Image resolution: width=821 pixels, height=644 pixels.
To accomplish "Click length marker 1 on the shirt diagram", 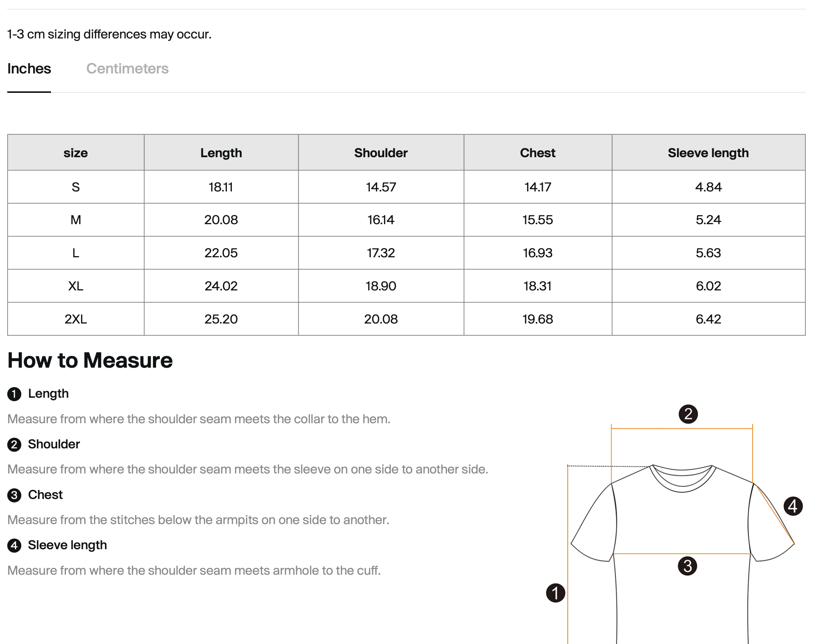I will pyautogui.click(x=555, y=593).
